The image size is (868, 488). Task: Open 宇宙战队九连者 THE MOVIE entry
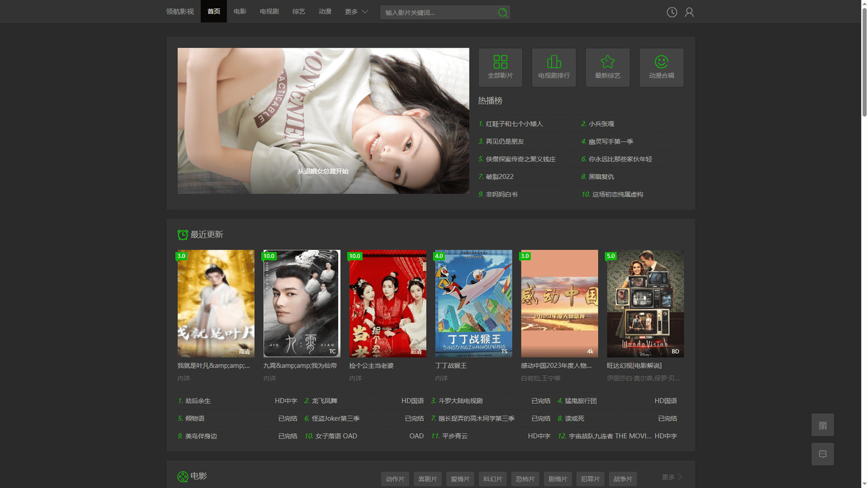coord(610,436)
